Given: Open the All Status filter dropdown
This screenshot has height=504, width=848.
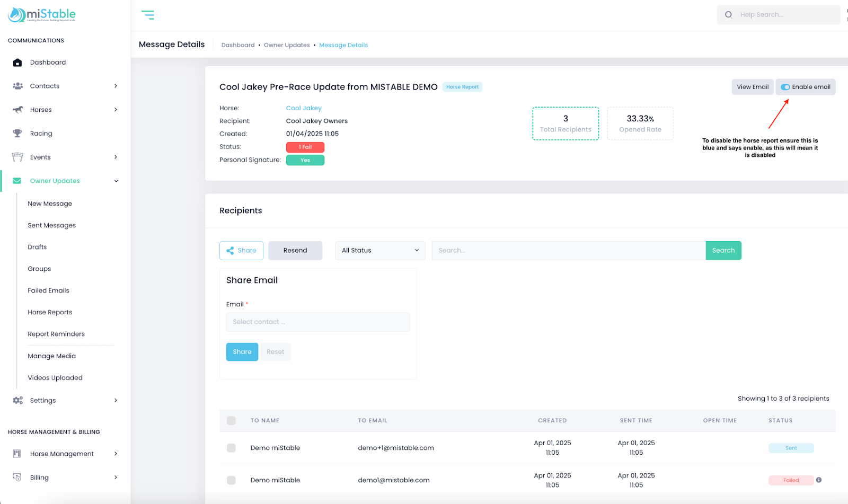Looking at the screenshot, I should (x=380, y=251).
